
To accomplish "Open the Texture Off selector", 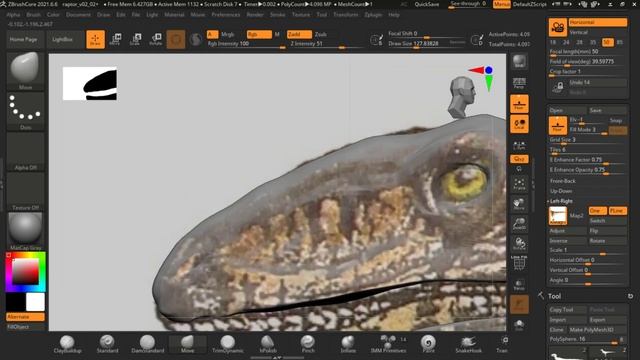I will [x=25, y=191].
